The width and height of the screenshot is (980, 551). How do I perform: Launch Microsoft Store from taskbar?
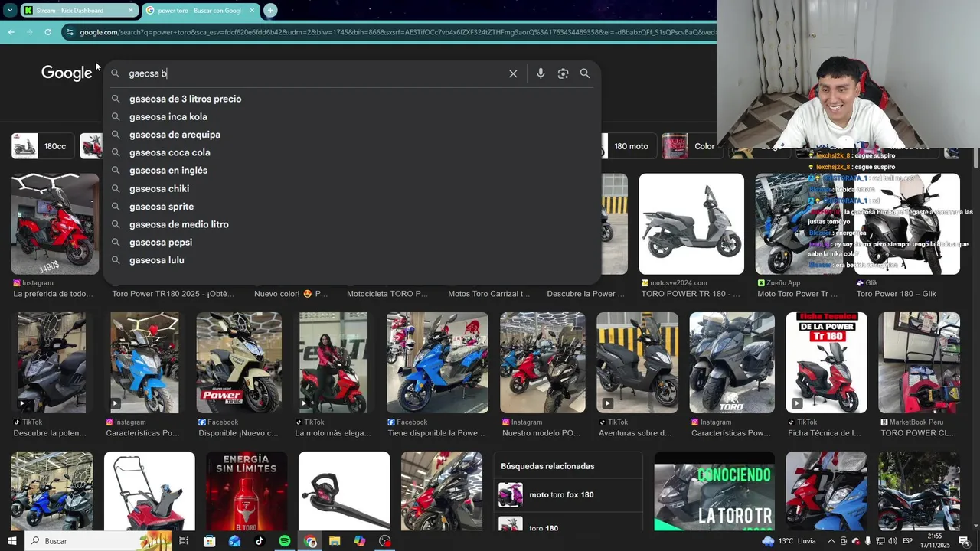(x=209, y=541)
